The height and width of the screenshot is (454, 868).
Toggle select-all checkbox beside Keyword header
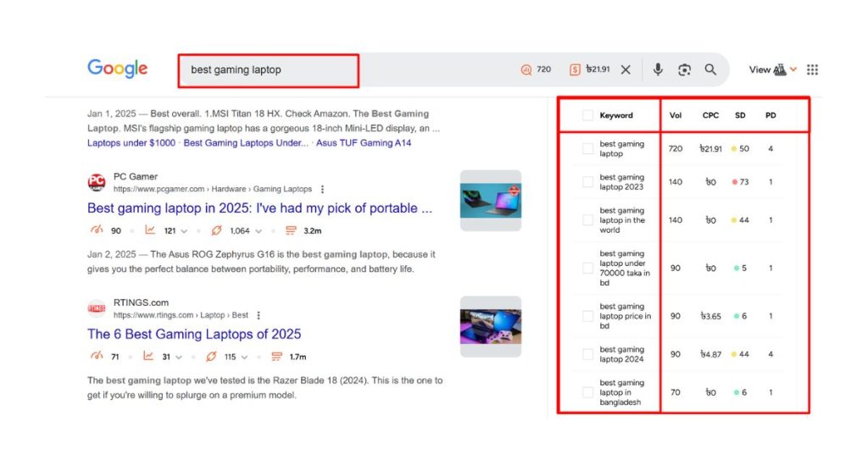[587, 115]
